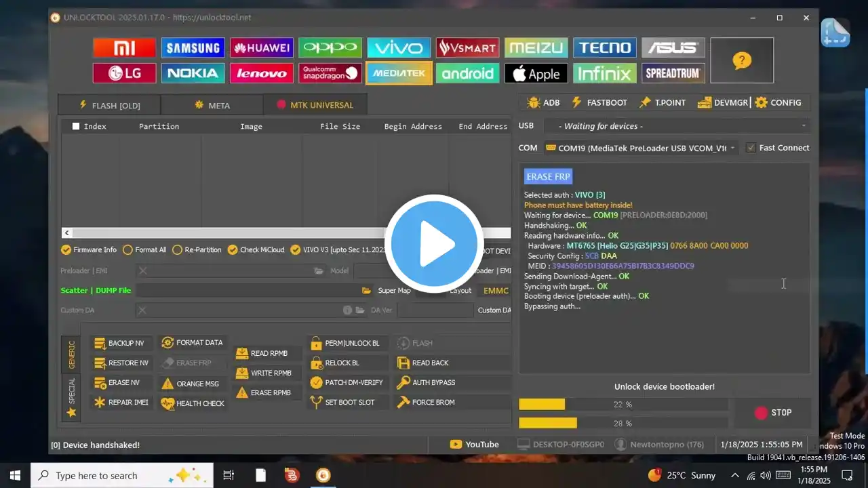Browse folder icon for Preloader EMI
Screen dimensions: 868x488
click(x=319, y=270)
